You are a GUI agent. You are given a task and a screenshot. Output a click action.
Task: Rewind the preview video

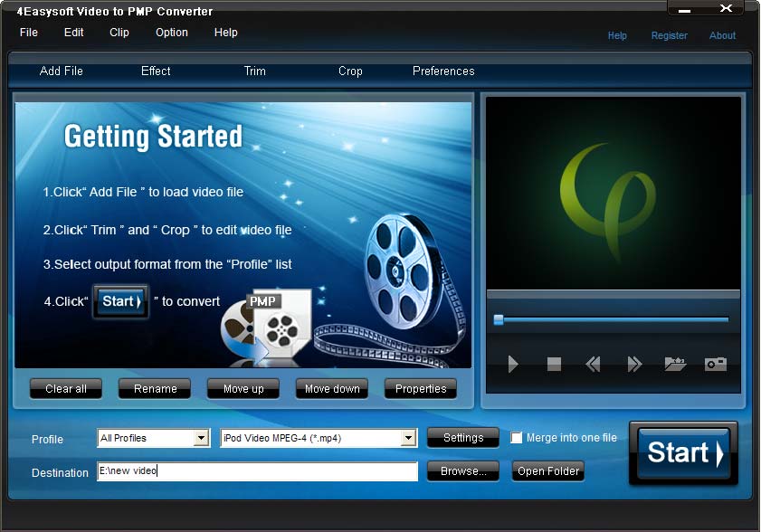pos(593,364)
